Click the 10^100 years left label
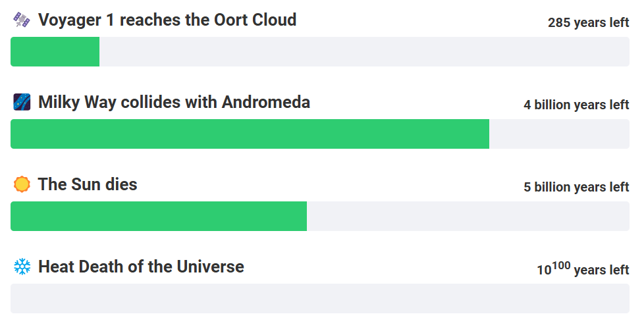The height and width of the screenshot is (335, 644). point(583,269)
